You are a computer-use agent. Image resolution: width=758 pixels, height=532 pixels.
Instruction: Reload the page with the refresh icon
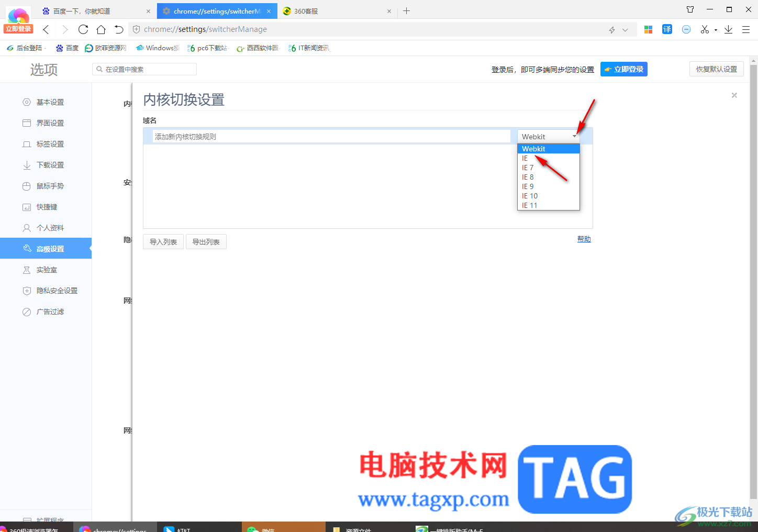pyautogui.click(x=83, y=29)
